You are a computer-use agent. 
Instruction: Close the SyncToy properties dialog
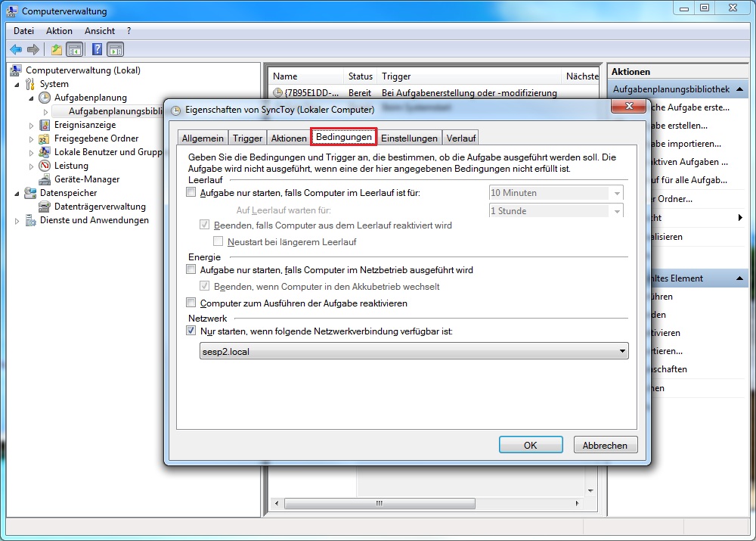pos(629,106)
